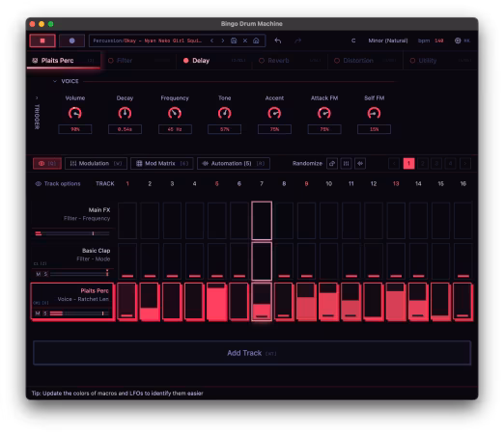Open the preset home icon
Image resolution: width=504 pixels, height=434 pixels.
coord(256,41)
